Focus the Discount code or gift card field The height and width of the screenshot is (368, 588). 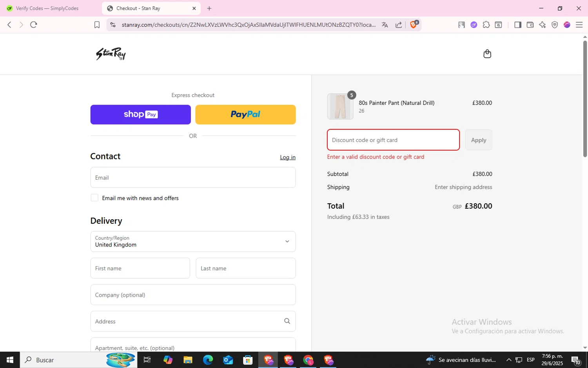(393, 140)
